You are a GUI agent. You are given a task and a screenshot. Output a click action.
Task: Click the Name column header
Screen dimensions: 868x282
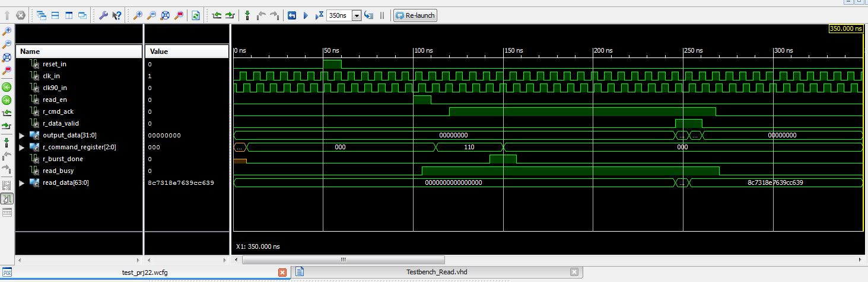[x=79, y=52]
